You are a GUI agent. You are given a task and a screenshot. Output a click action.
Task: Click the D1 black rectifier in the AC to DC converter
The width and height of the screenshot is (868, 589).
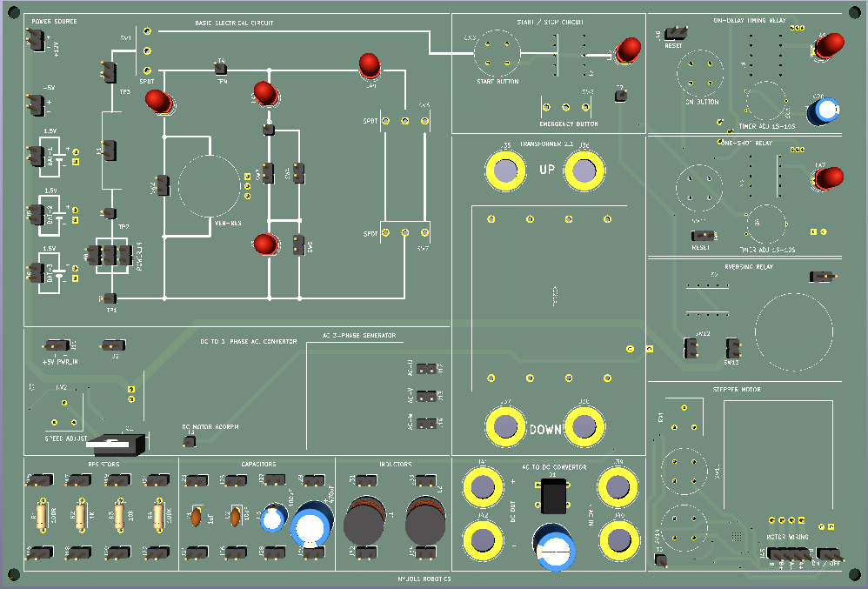pyautogui.click(x=553, y=496)
